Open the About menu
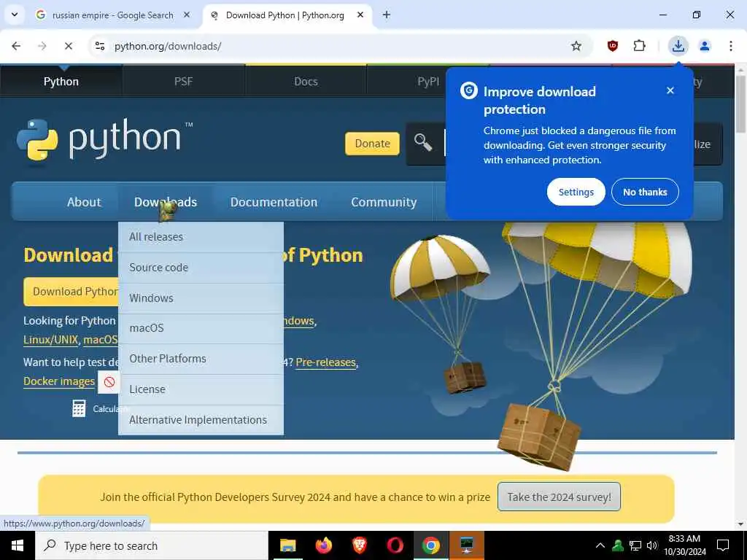The image size is (747, 560). 84,202
